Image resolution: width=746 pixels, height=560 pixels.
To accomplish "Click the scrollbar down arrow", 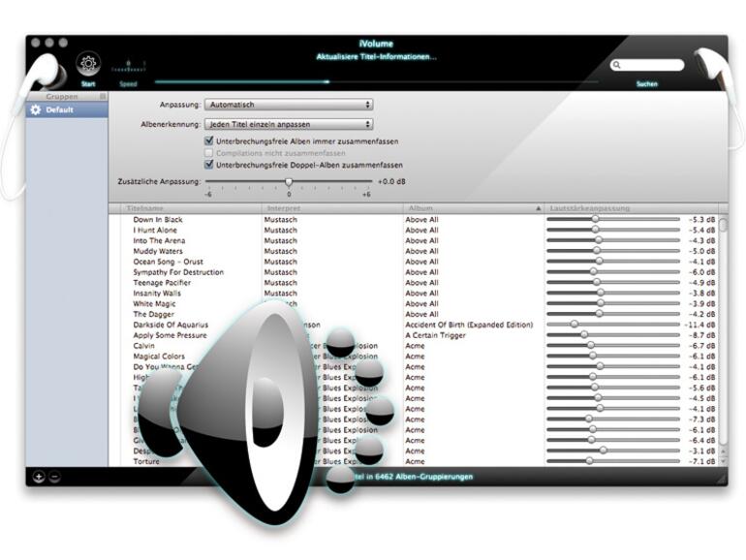I will [x=723, y=461].
